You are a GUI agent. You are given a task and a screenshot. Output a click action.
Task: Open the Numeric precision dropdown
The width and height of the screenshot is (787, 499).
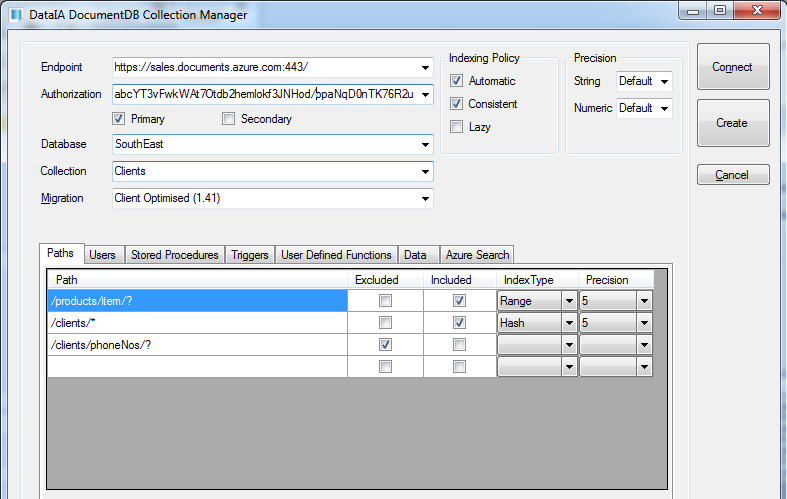[664, 108]
